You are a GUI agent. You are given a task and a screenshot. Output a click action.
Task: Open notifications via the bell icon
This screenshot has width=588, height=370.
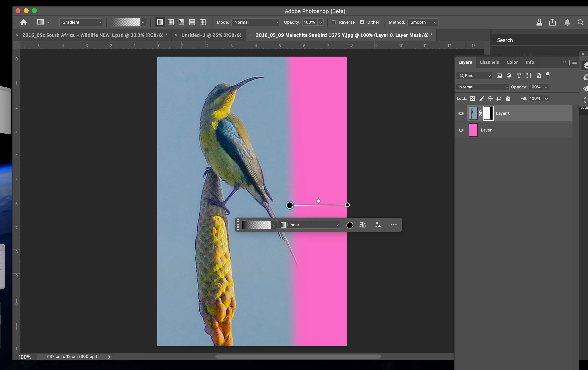pyautogui.click(x=567, y=22)
